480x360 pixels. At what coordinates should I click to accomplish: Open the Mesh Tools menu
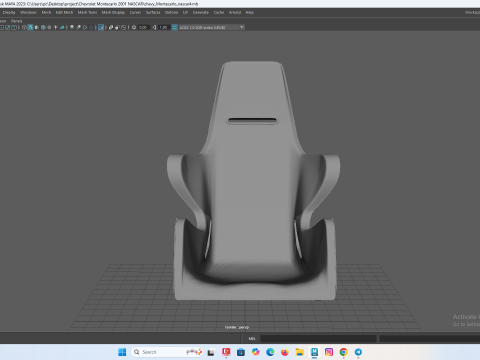point(87,12)
